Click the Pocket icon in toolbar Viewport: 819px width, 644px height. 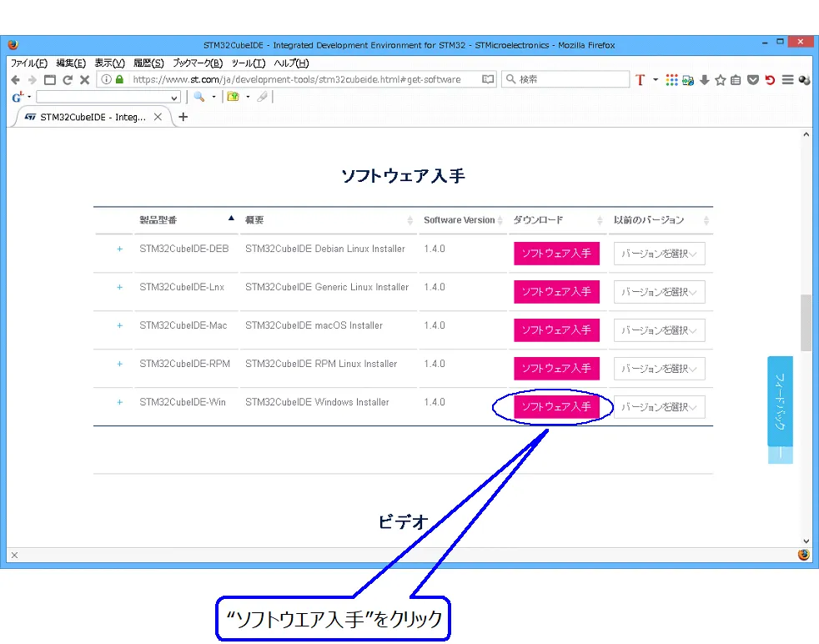(x=752, y=80)
